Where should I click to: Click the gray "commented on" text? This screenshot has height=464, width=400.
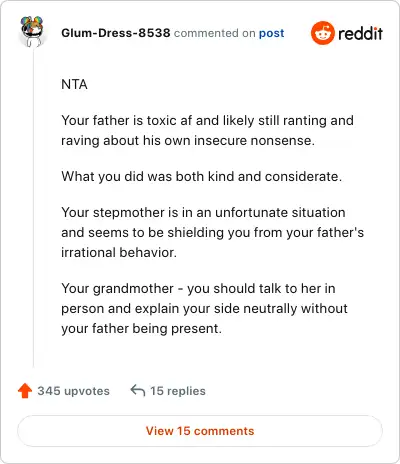pos(215,33)
